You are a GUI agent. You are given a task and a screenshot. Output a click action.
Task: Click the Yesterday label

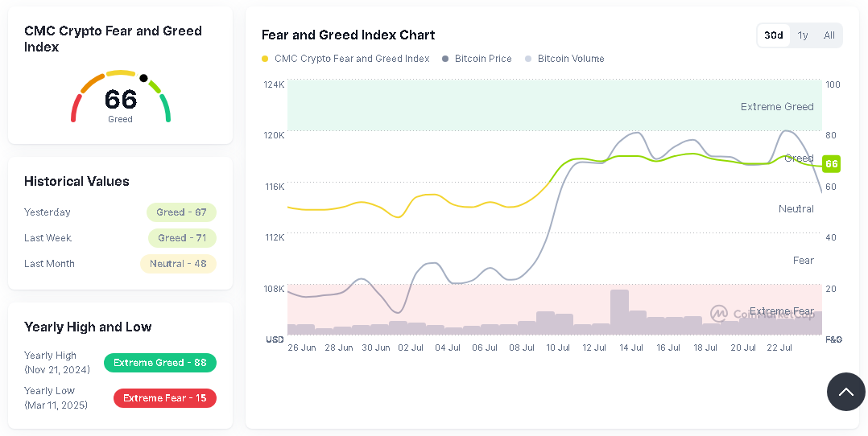[47, 212]
